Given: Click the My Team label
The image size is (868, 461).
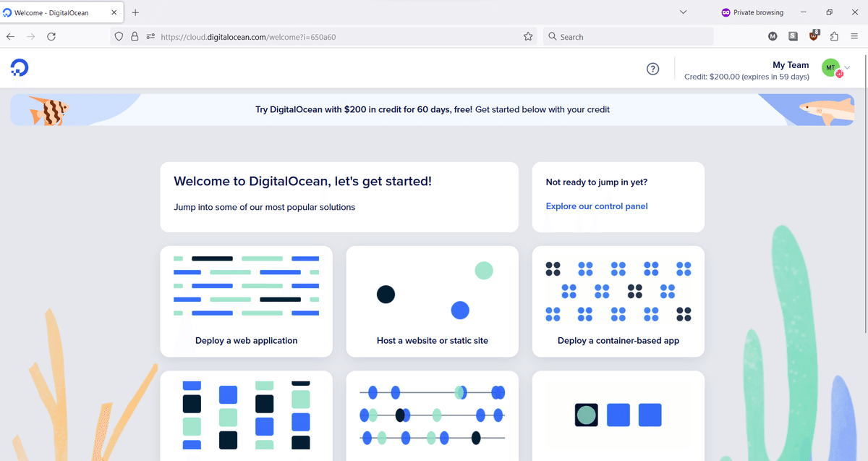Looking at the screenshot, I should (x=791, y=65).
